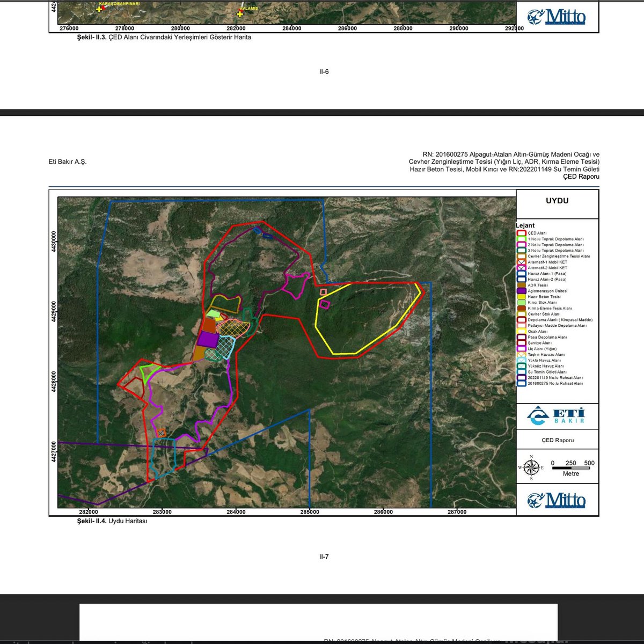This screenshot has width=644, height=644.
Task: Click the 'KARAÇOBANPINARI' settlement label on top map
Action: (x=119, y=3)
